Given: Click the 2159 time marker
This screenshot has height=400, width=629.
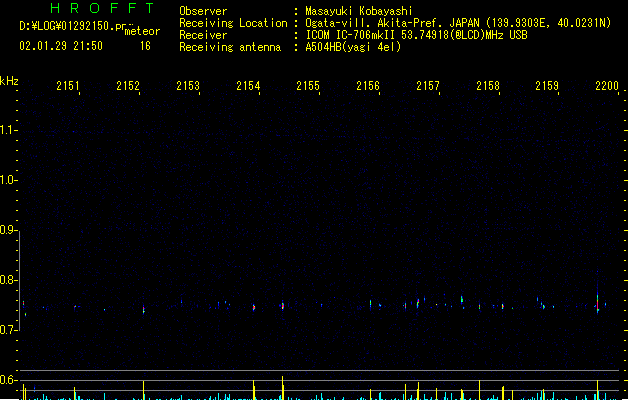Looking at the screenshot, I should (547, 86).
